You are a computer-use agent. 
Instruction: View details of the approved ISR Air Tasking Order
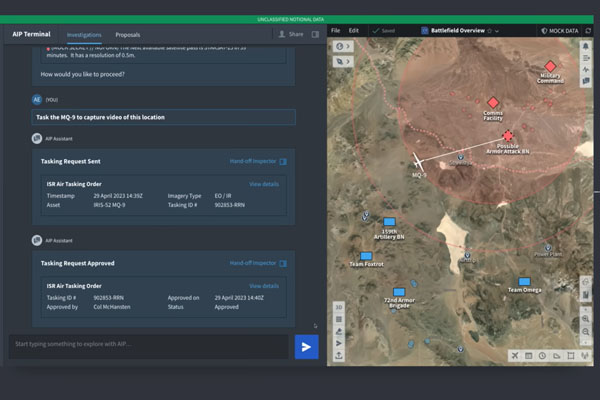264,286
